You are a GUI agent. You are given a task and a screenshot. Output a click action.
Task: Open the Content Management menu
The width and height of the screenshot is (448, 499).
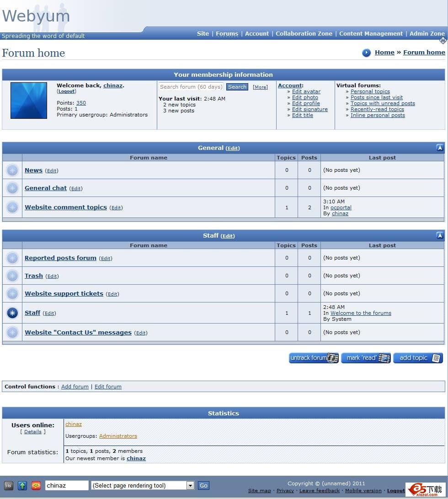pos(371,34)
